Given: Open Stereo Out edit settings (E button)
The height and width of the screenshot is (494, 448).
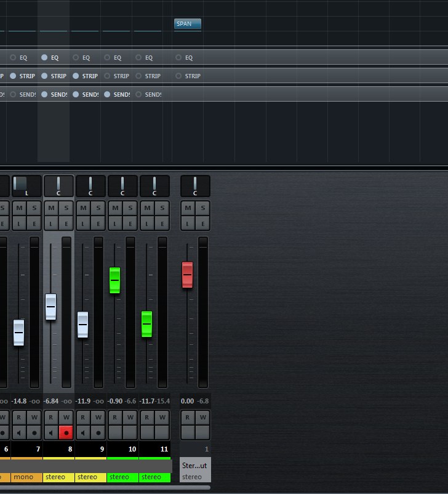Looking at the screenshot, I should (x=202, y=224).
